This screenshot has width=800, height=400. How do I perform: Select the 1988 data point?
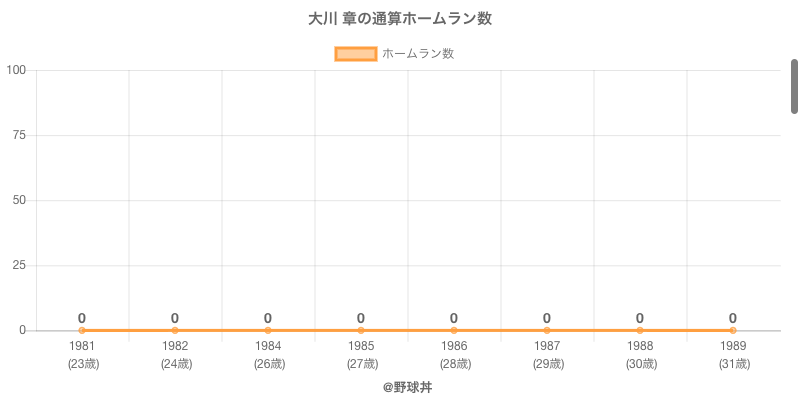pos(640,330)
